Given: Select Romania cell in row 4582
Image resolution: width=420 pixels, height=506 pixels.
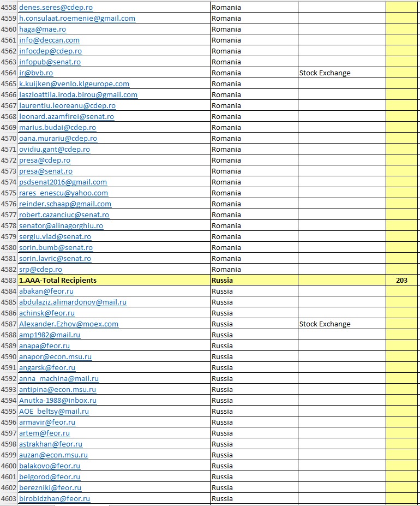Looking at the screenshot, I should click(254, 270).
